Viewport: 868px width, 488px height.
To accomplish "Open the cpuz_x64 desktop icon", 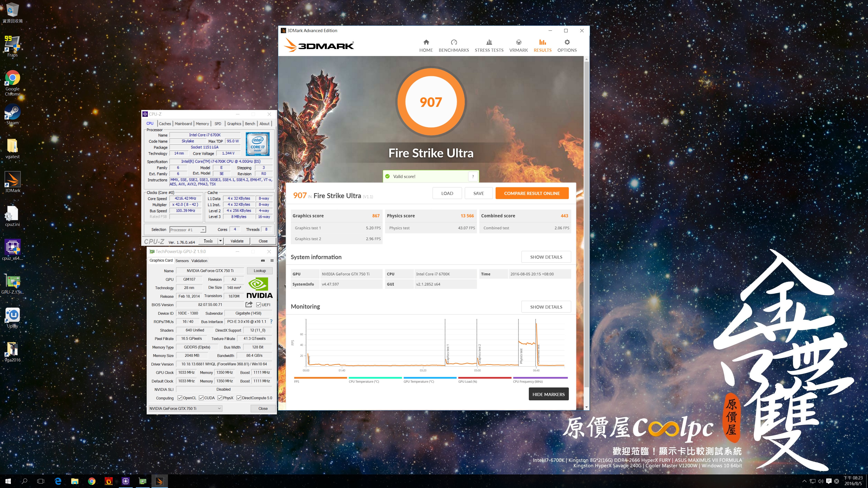I will [x=12, y=250].
